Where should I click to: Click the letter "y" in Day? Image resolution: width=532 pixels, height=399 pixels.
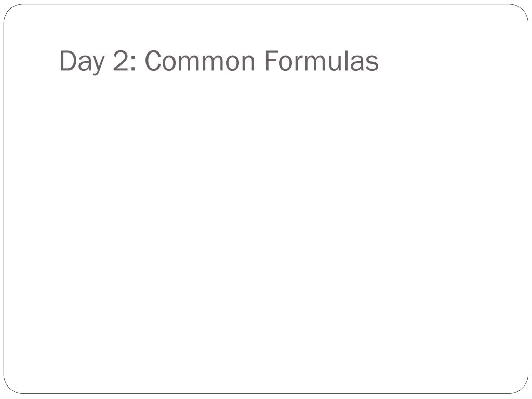97,65
